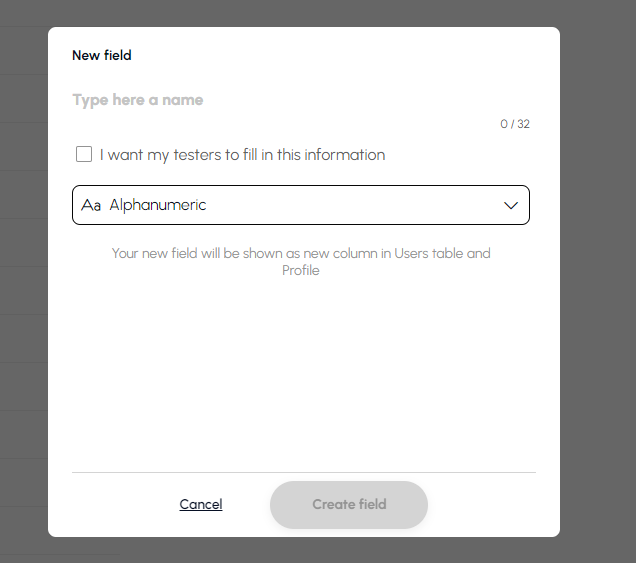Click the word 'Profile' in the helper note
The width and height of the screenshot is (636, 563).
click(301, 270)
